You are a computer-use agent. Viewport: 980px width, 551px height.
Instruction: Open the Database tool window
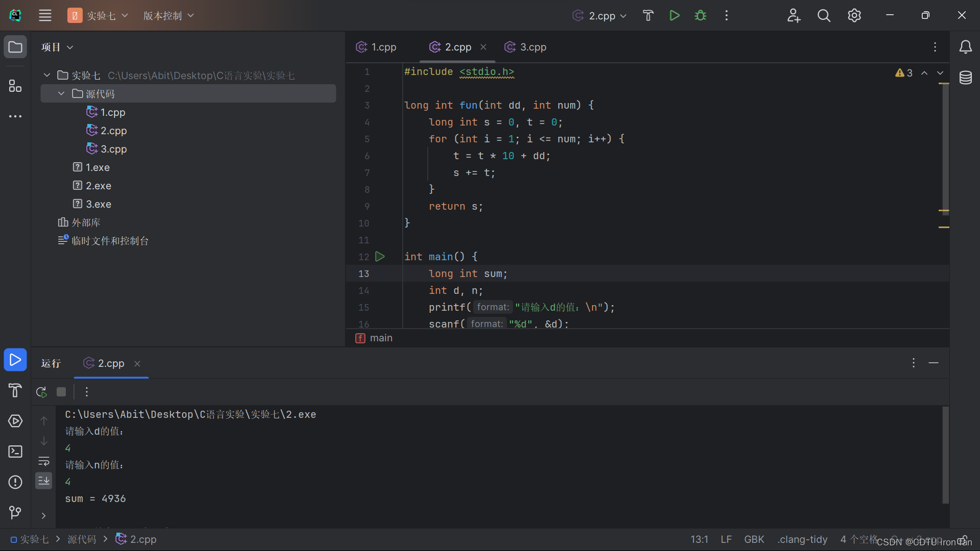pos(965,78)
